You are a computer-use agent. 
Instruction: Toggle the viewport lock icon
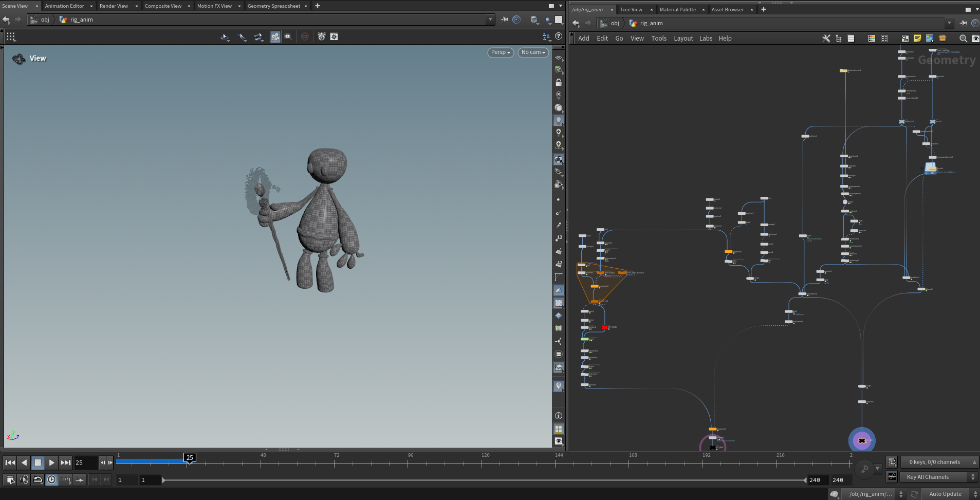point(559,82)
